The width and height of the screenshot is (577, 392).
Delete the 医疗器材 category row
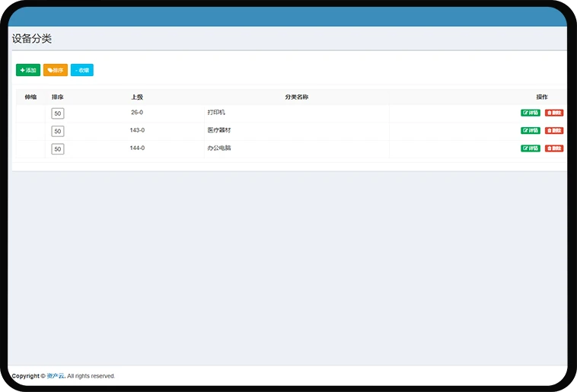(x=554, y=131)
